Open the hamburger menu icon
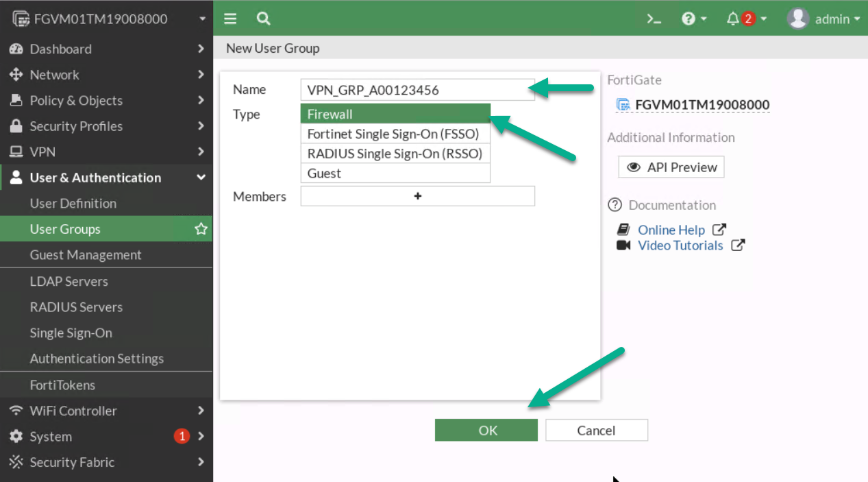 230,19
